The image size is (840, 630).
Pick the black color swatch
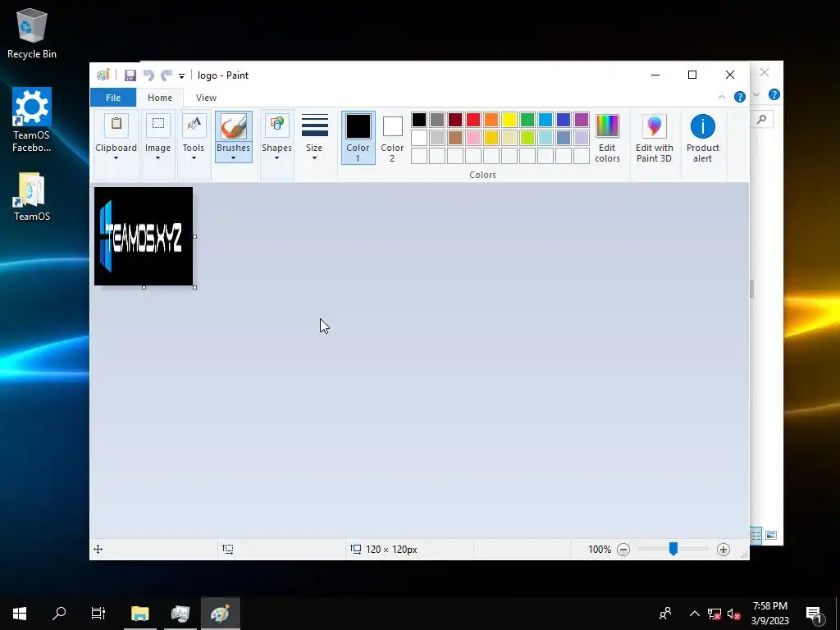[x=419, y=120]
